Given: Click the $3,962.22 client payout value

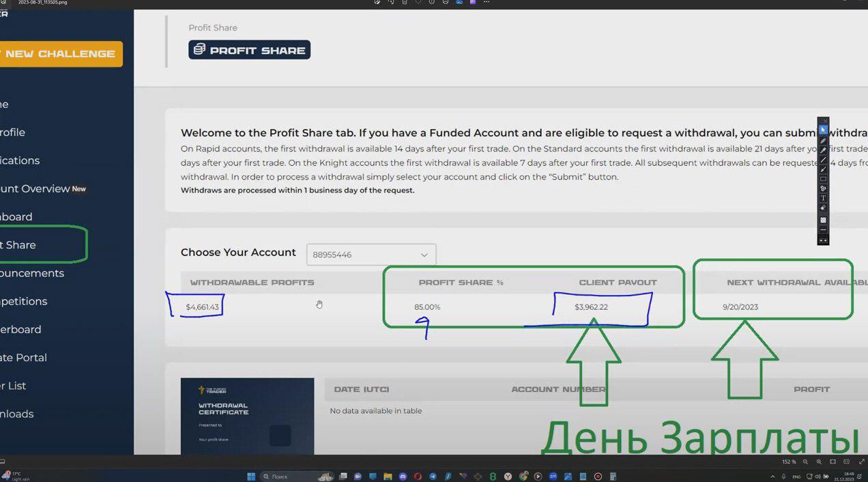Looking at the screenshot, I should pos(591,307).
